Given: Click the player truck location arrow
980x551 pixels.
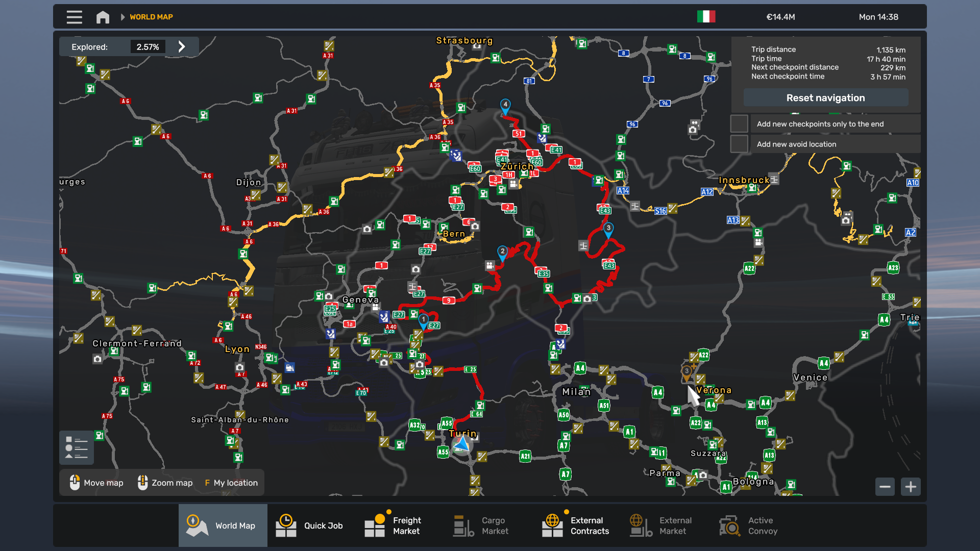Looking at the screenshot, I should click(x=462, y=445).
